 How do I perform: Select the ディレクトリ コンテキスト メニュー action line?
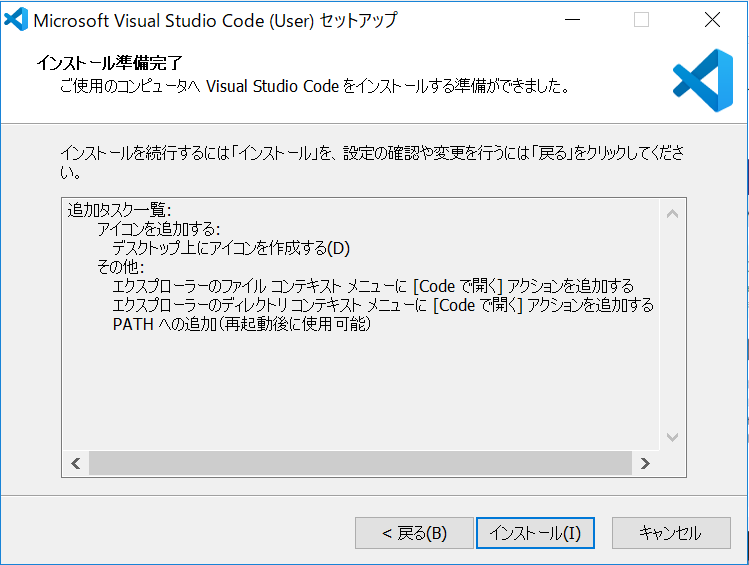click(x=383, y=305)
